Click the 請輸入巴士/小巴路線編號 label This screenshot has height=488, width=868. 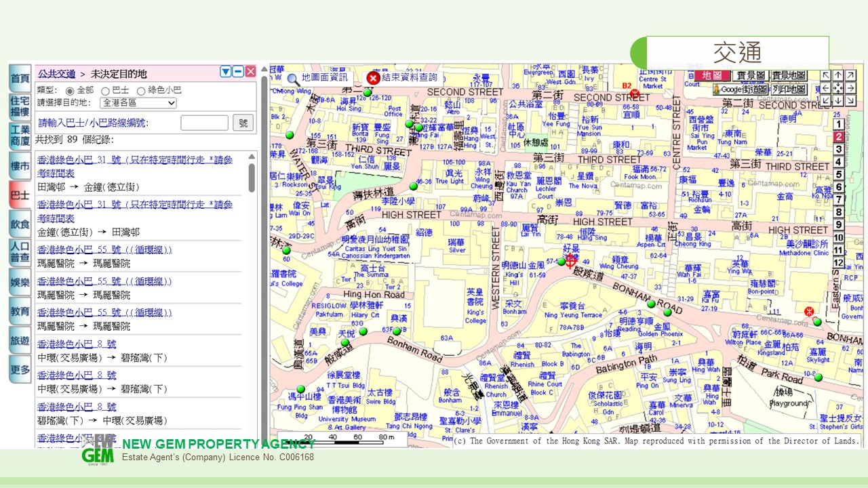pyautogui.click(x=94, y=123)
